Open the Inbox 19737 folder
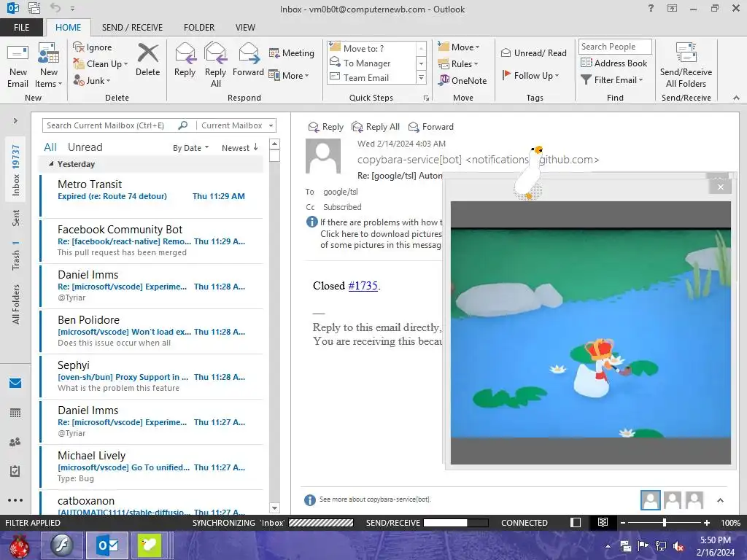The width and height of the screenshot is (747, 560). 15,170
